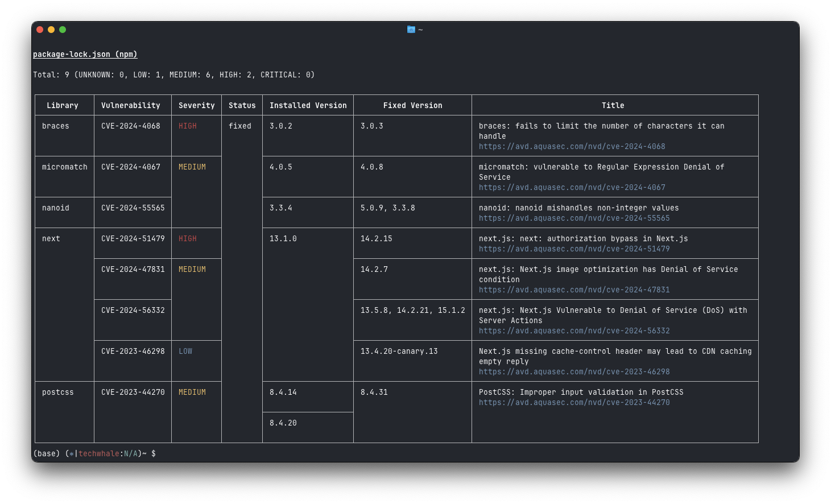This screenshot has width=831, height=504.
Task: Click fixed version 13.4.20-canary.13
Action: tap(399, 352)
